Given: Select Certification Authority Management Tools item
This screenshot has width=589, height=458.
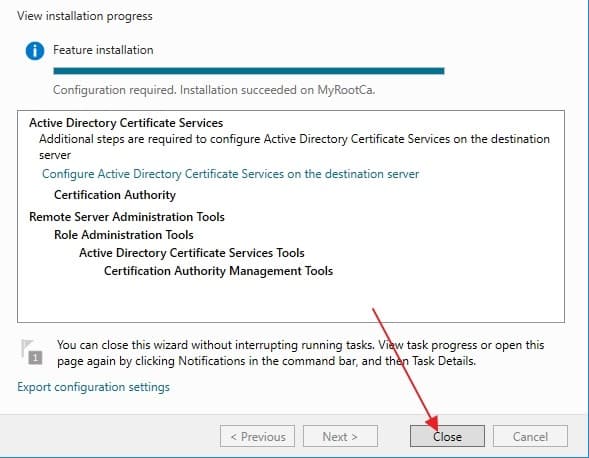Looking at the screenshot, I should 218,271.
